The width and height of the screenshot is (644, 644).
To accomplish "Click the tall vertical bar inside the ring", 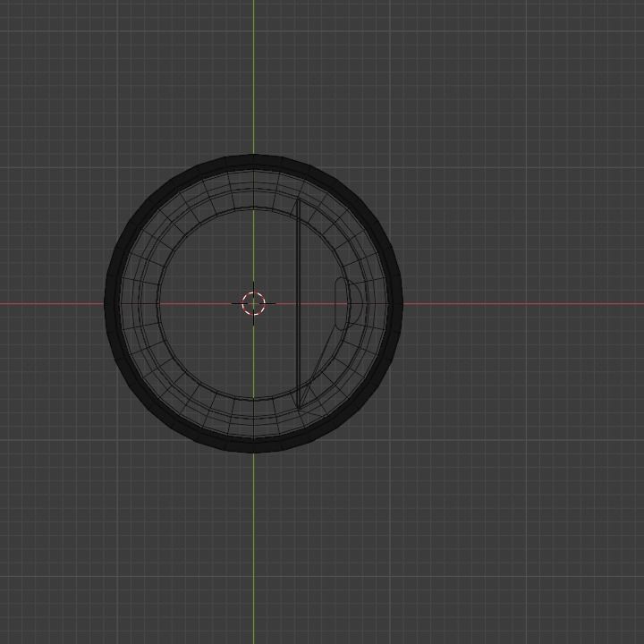I will [x=298, y=304].
